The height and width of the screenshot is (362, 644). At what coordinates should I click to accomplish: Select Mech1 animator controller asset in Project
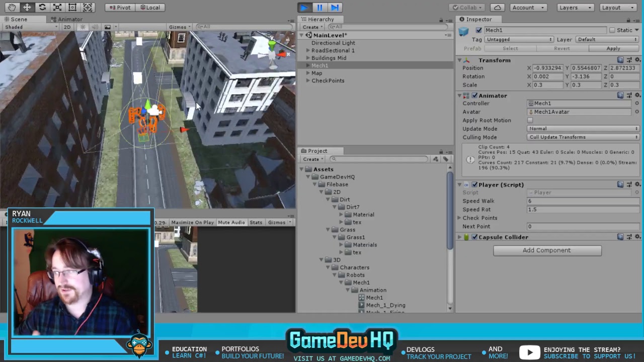[374, 298]
